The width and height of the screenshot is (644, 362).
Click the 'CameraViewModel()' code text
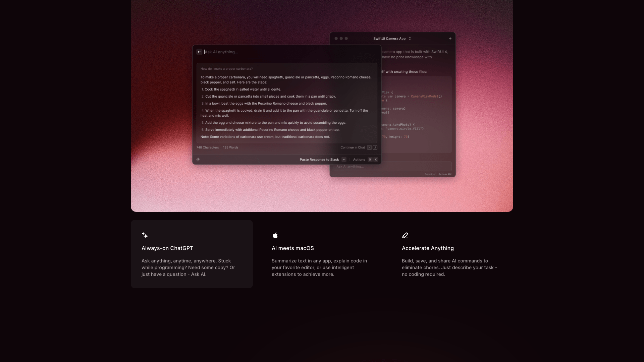[426, 97]
